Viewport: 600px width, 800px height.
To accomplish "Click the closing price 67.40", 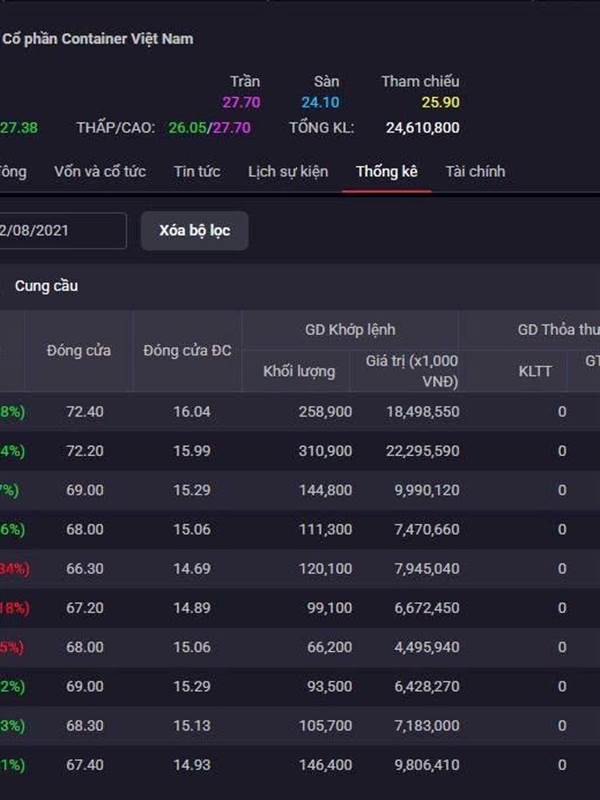I will click(85, 765).
